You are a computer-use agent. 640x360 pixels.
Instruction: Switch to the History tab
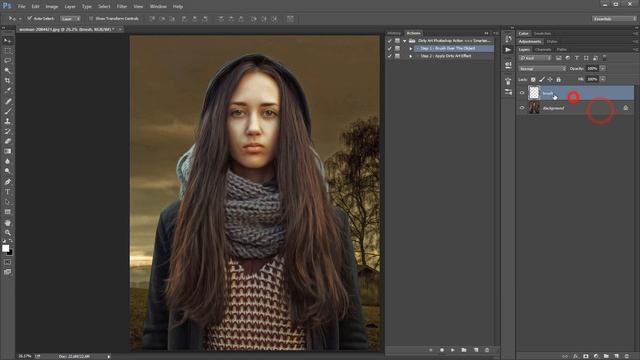pyautogui.click(x=394, y=33)
